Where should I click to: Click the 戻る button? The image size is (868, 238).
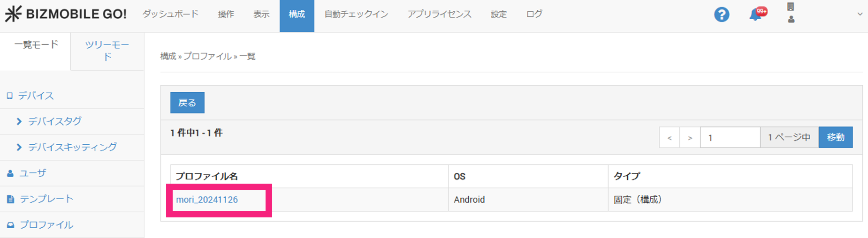point(187,103)
